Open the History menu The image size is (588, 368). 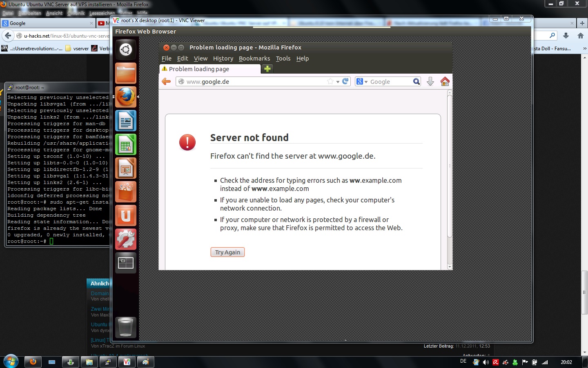click(223, 58)
